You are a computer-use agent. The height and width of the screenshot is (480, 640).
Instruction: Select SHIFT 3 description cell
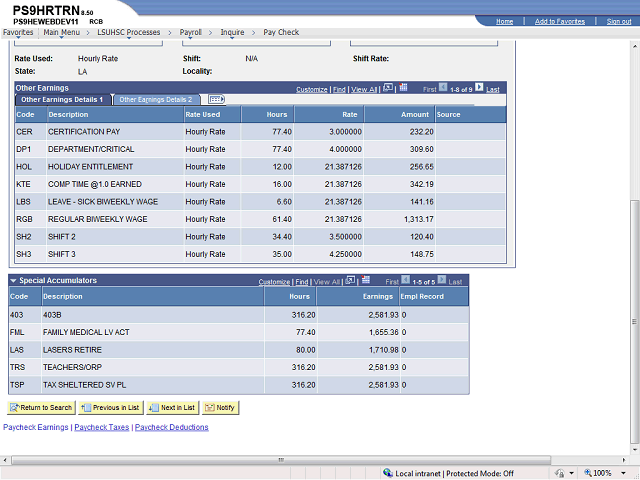[62, 254]
